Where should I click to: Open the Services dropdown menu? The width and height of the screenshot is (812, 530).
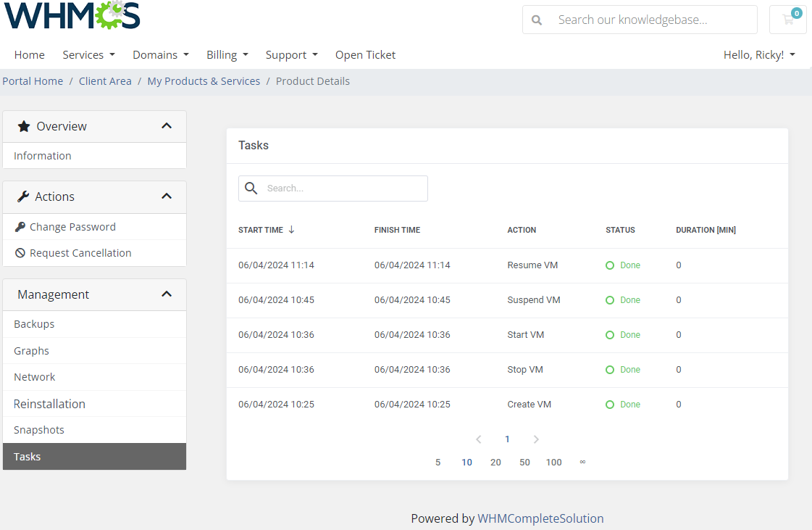point(88,55)
